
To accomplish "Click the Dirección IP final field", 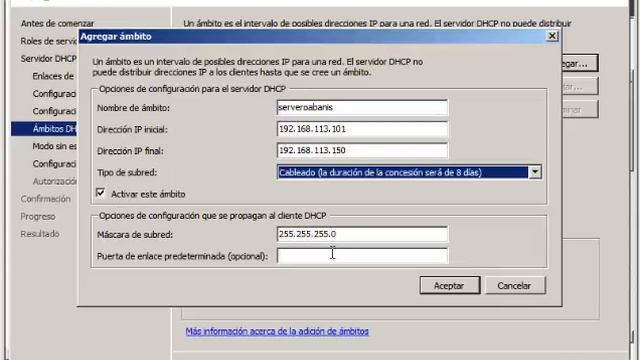I will (362, 150).
